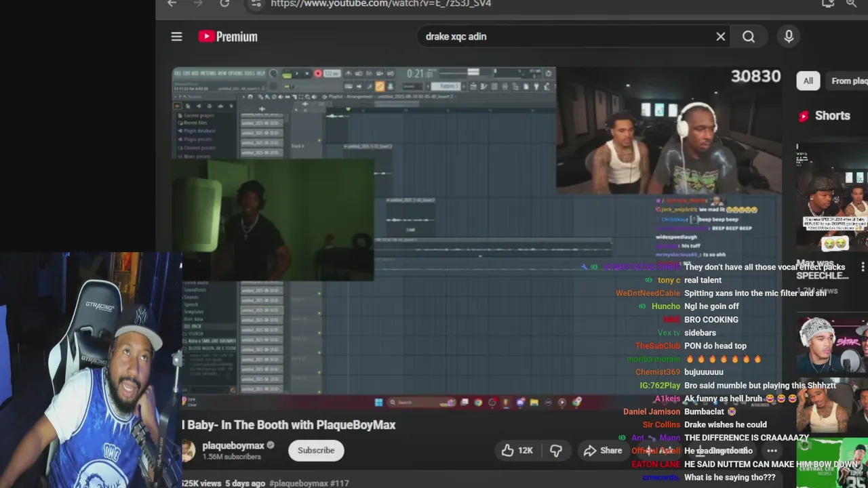This screenshot has height=488, width=868.
Task: Select the All filter chip
Action: (808, 81)
